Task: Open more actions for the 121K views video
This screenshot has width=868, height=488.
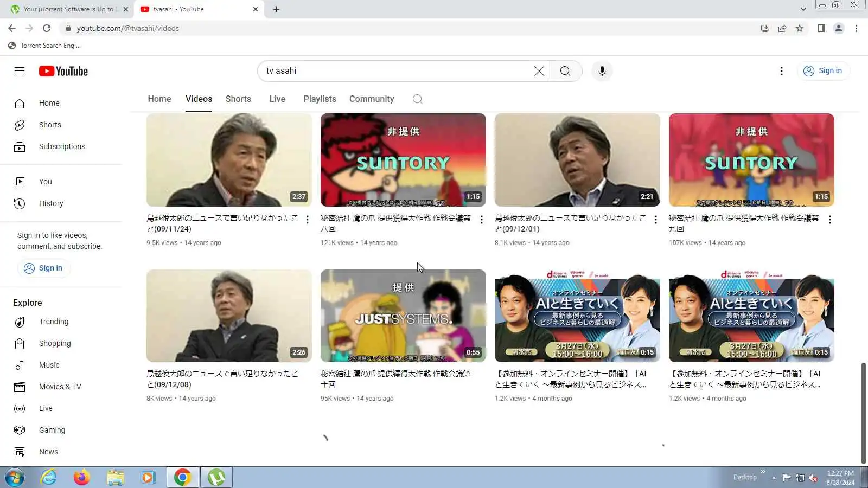Action: pos(481,220)
